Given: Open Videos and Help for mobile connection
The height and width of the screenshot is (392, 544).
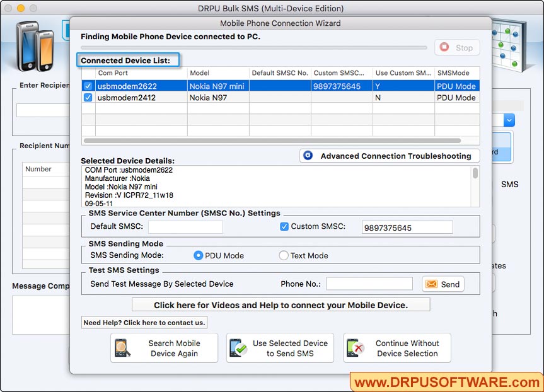Looking at the screenshot, I should (281, 304).
